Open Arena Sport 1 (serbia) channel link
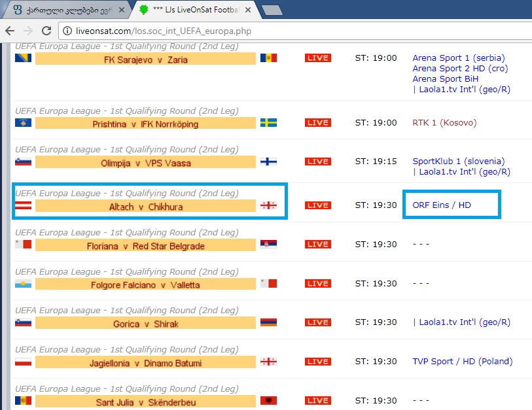 point(459,58)
